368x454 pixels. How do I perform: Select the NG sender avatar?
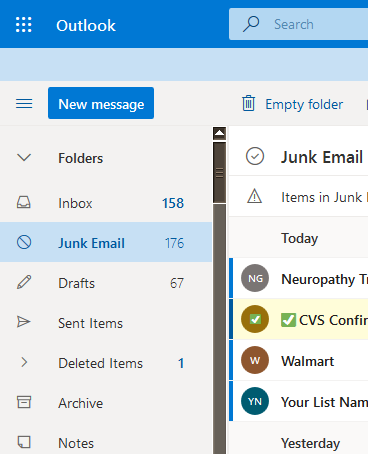pos(255,278)
